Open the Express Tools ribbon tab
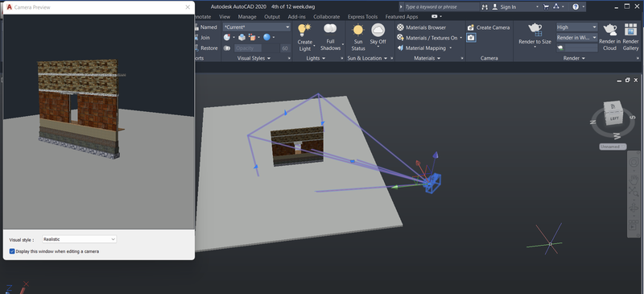Viewport: 644px width, 294px height. [363, 17]
